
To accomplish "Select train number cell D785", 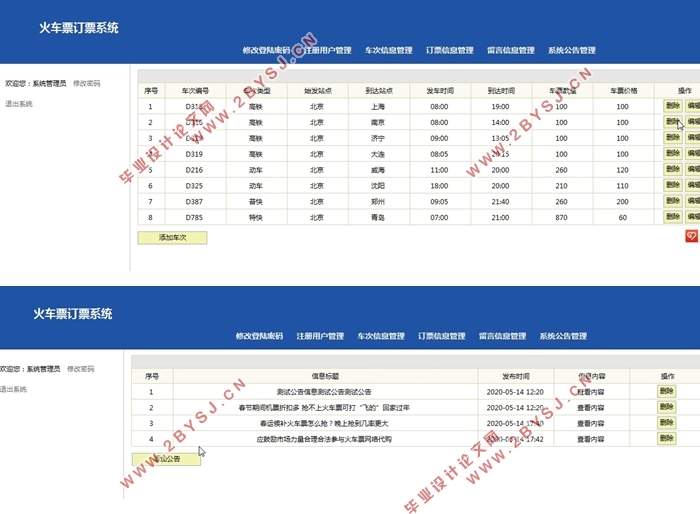I will [x=194, y=217].
